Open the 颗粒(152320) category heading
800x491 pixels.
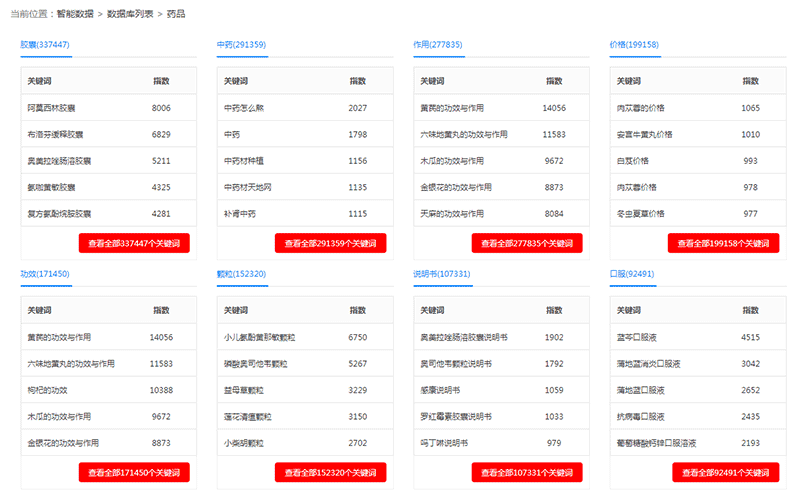pos(241,274)
